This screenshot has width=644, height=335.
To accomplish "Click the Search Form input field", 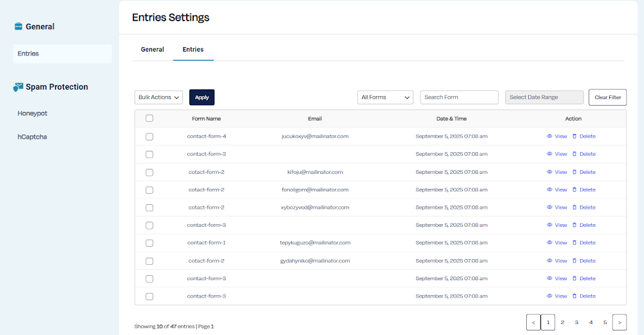I will [x=459, y=97].
